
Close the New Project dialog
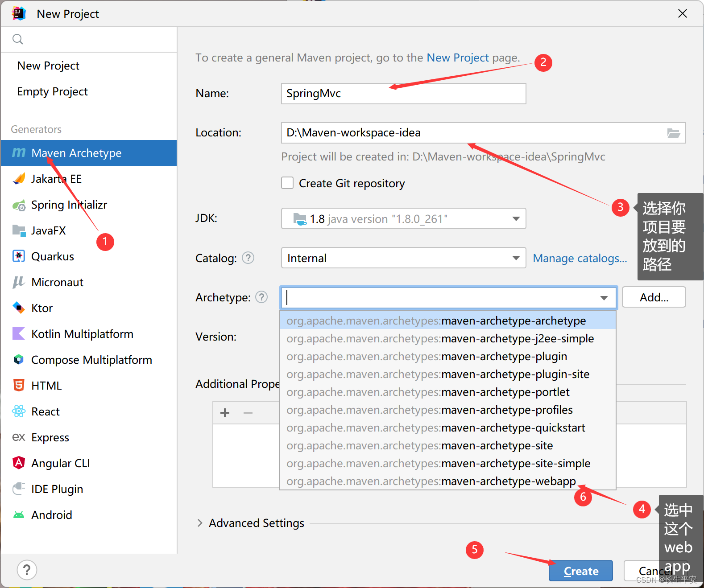pyautogui.click(x=682, y=14)
